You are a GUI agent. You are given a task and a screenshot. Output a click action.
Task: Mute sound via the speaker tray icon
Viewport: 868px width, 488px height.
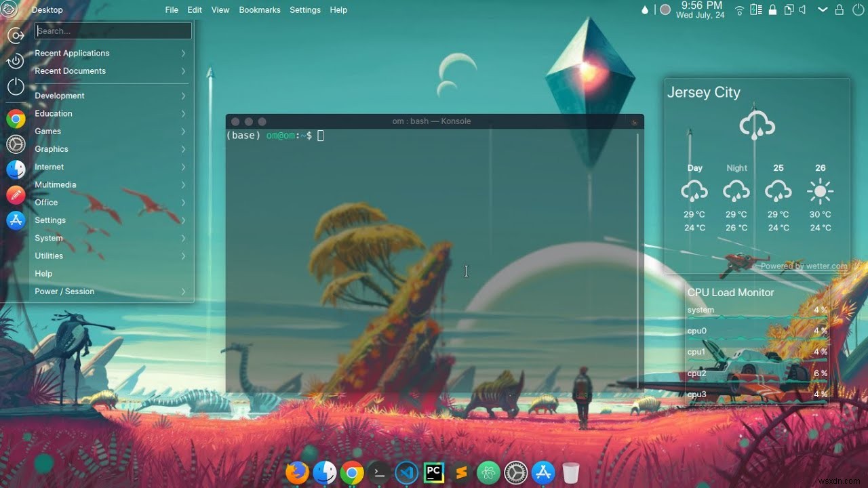point(804,9)
